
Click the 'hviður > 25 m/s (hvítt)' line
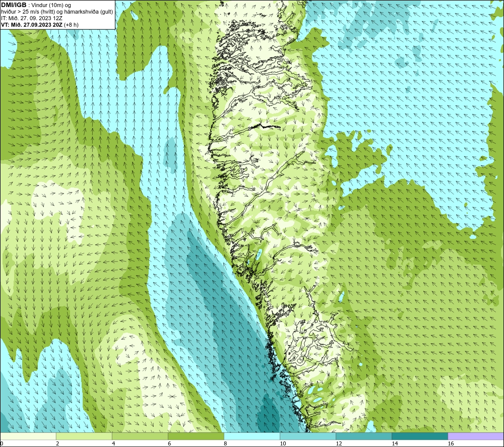click(57, 12)
